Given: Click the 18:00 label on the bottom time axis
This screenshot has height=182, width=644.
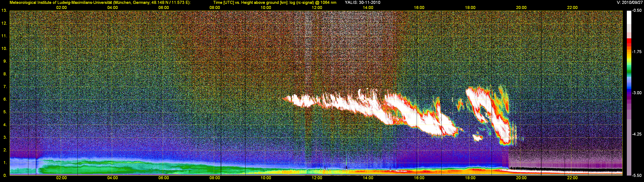Looking at the screenshot, I should click(470, 178).
